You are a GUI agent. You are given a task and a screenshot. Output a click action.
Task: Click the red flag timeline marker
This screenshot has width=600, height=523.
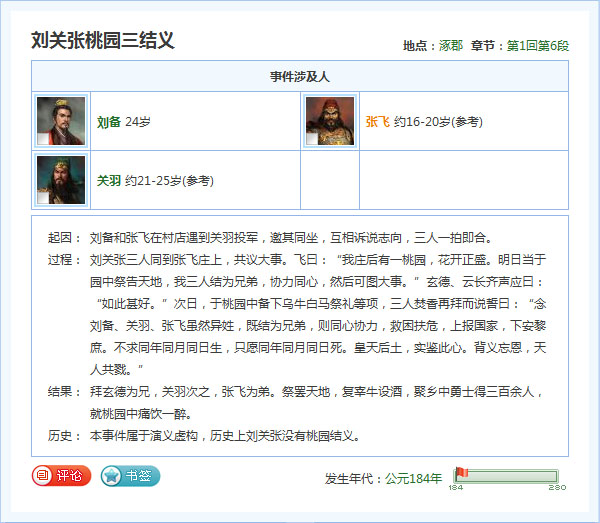click(460, 474)
